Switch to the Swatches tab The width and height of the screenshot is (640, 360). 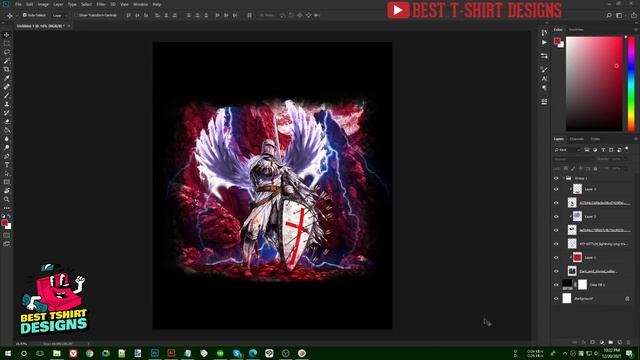[x=576, y=30]
